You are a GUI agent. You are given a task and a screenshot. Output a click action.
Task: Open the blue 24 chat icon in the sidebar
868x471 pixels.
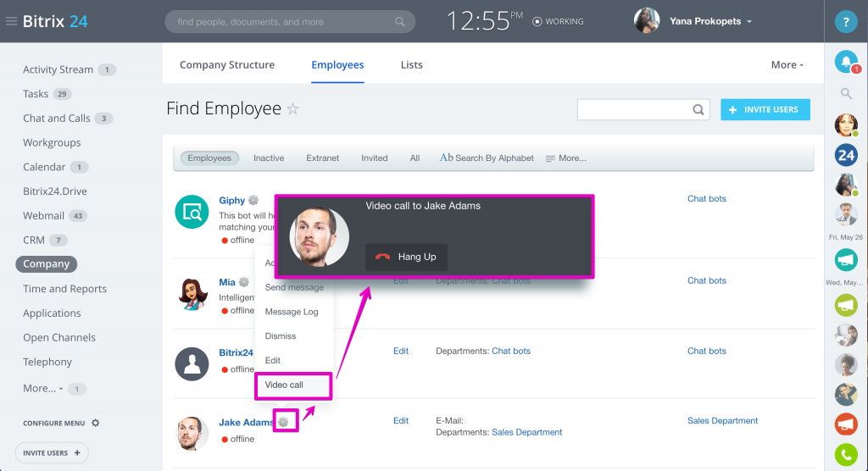[x=846, y=155]
